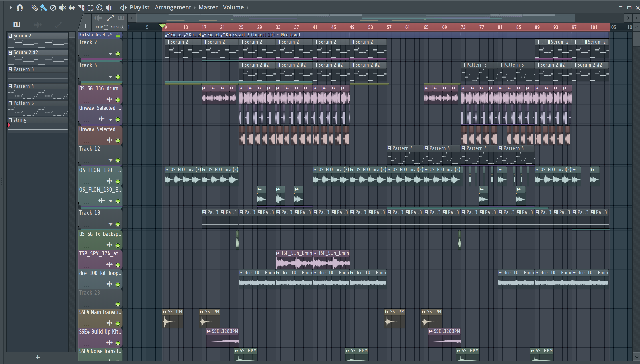The width and height of the screenshot is (640, 364).
Task: Expand Track 2 dropdown arrow
Action: [110, 54]
